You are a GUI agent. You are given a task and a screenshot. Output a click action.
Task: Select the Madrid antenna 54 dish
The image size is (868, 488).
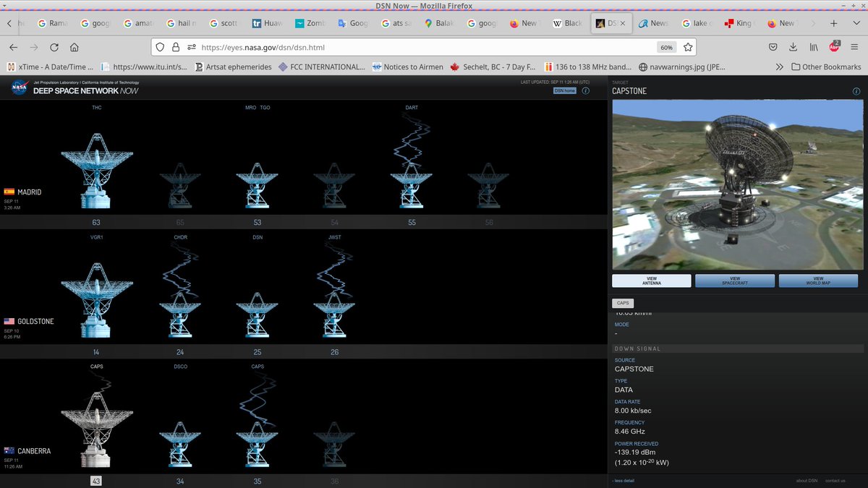[334, 186]
